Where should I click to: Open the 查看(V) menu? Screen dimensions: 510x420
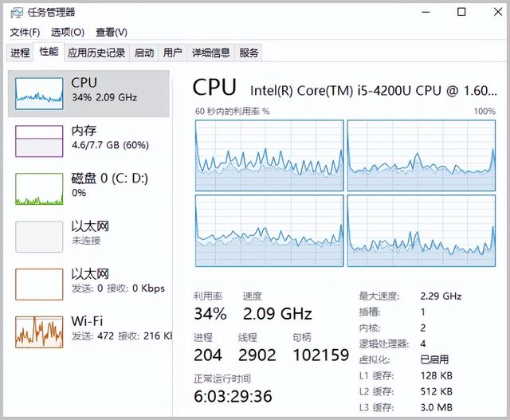[x=112, y=32]
